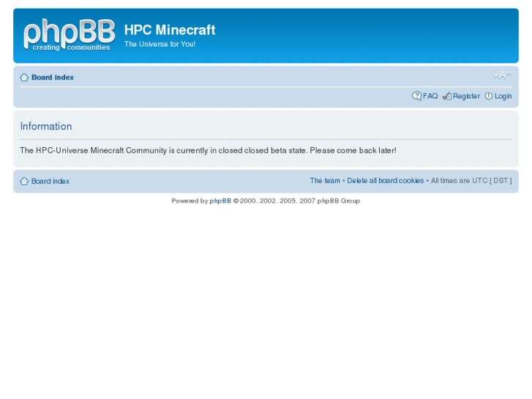Open The team link

pyautogui.click(x=325, y=181)
